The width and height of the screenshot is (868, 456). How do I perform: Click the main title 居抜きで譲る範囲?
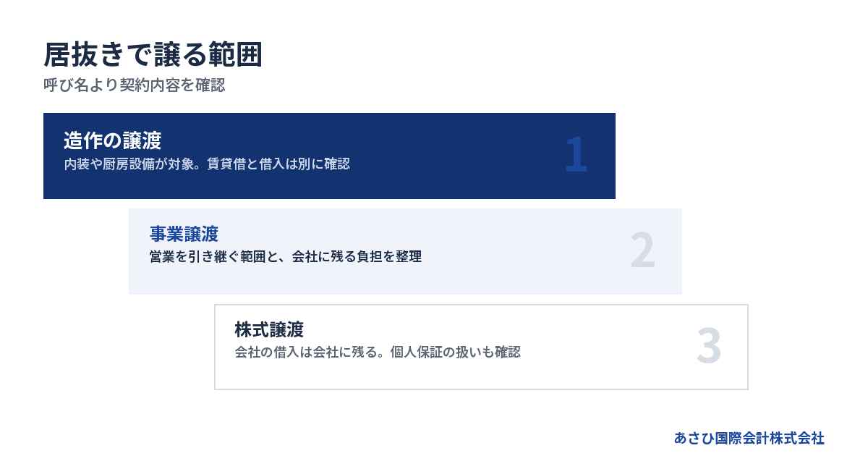click(x=153, y=55)
